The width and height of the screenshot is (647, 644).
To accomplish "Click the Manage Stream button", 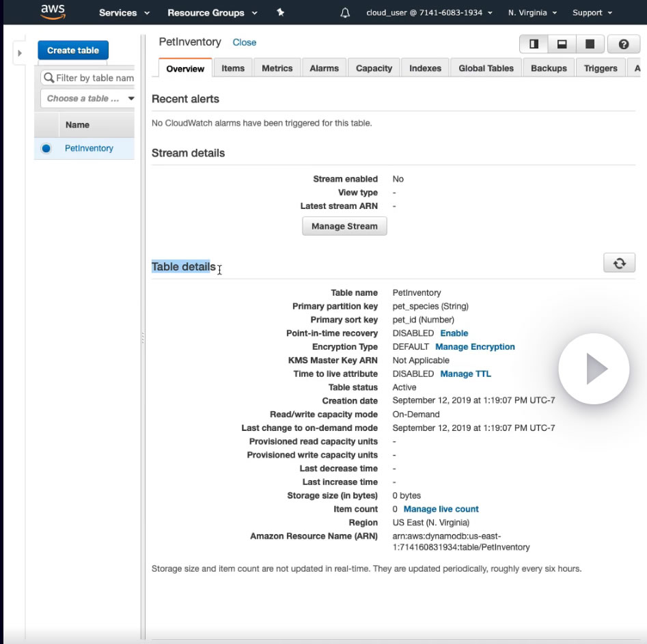I will pyautogui.click(x=344, y=226).
